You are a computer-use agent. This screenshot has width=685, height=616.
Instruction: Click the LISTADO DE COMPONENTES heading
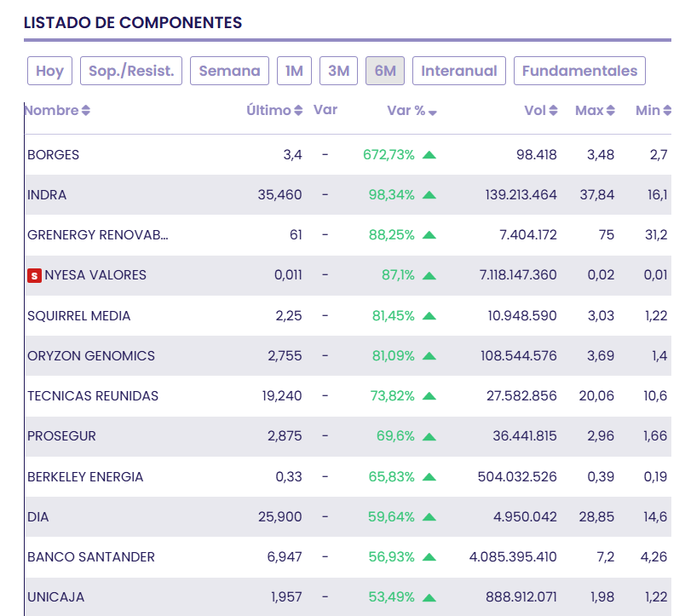(x=133, y=23)
